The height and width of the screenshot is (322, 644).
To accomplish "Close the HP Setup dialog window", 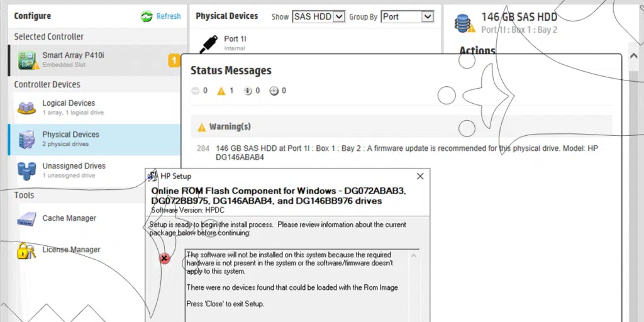I will (420, 176).
